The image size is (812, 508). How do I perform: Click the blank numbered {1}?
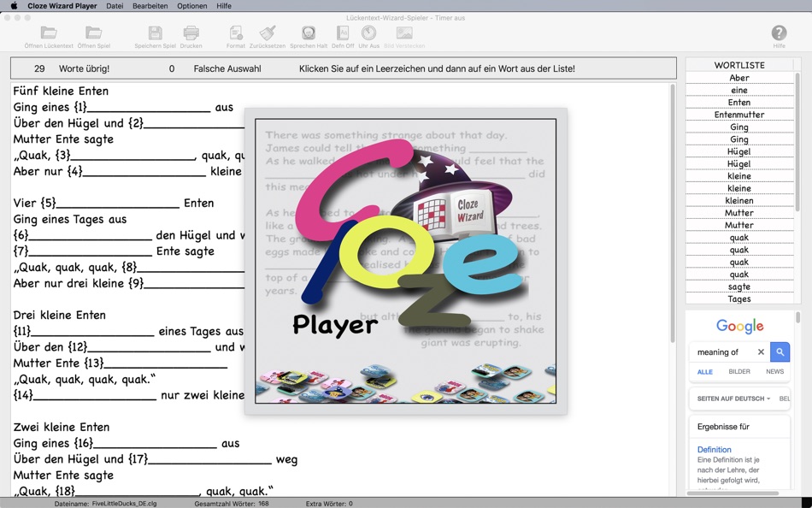tap(142, 107)
